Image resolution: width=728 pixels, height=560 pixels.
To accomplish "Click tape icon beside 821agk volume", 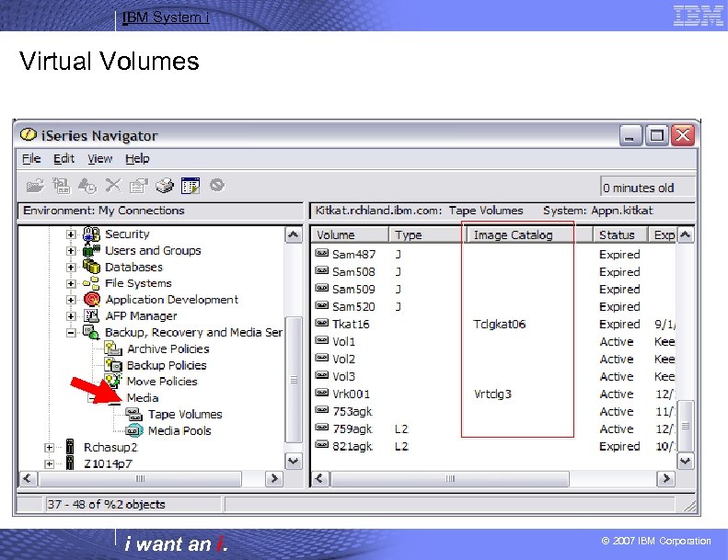I will point(322,445).
